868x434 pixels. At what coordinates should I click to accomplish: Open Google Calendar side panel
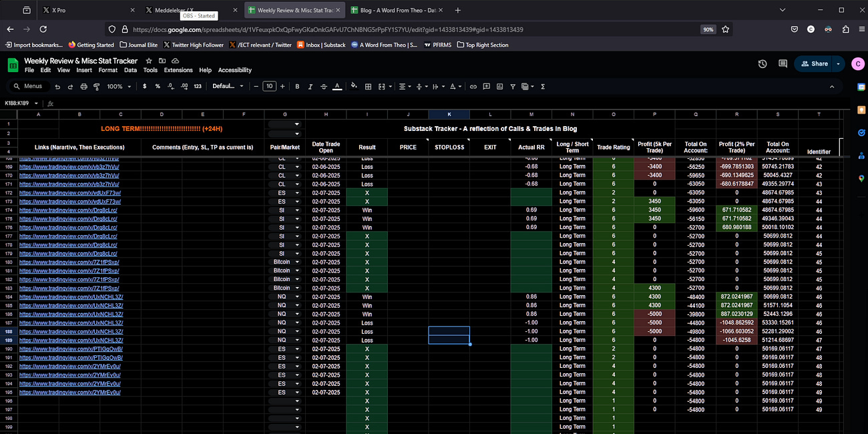coord(861,87)
